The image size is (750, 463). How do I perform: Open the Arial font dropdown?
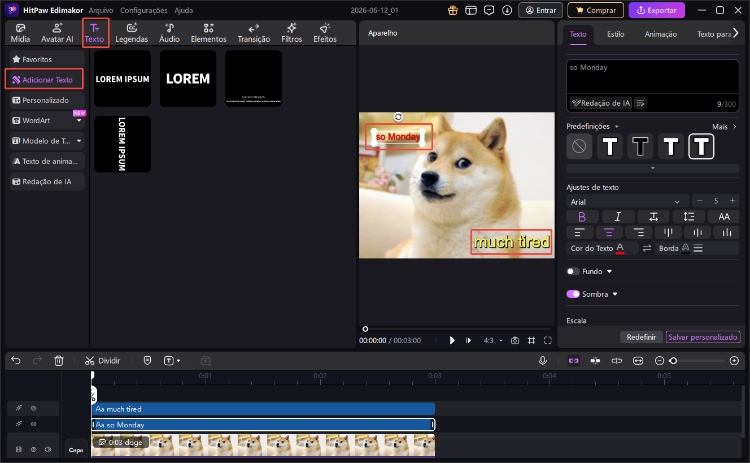coord(627,202)
